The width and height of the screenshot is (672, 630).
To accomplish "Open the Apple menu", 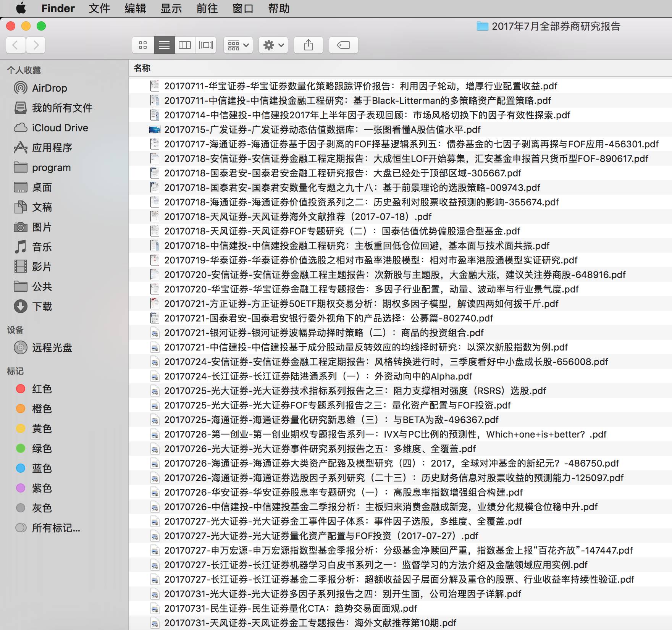I will [21, 8].
